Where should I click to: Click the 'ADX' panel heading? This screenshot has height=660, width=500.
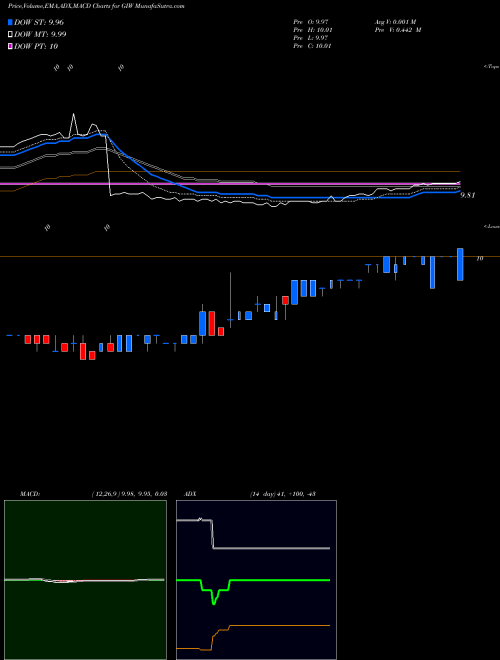190,494
